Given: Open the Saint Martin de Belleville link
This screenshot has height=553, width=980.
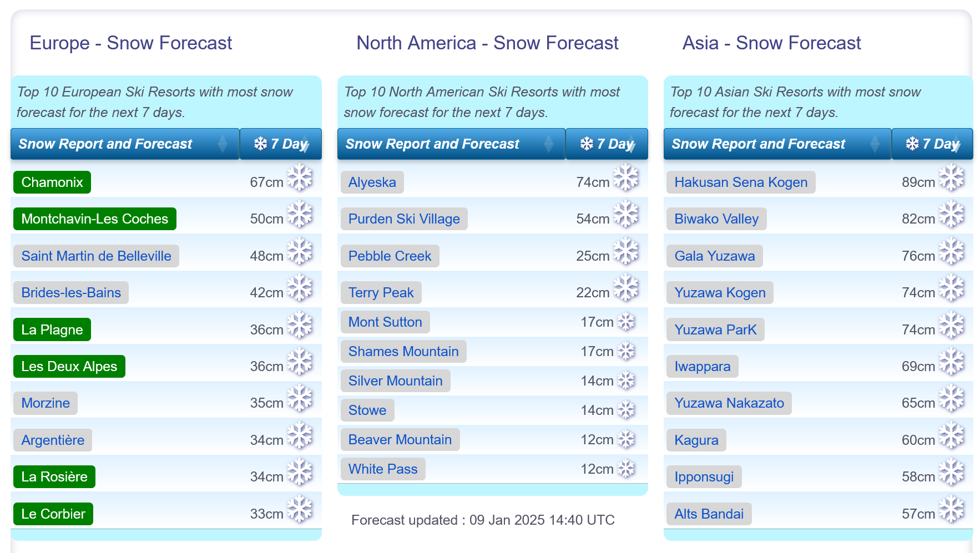Looking at the screenshot, I should point(96,256).
